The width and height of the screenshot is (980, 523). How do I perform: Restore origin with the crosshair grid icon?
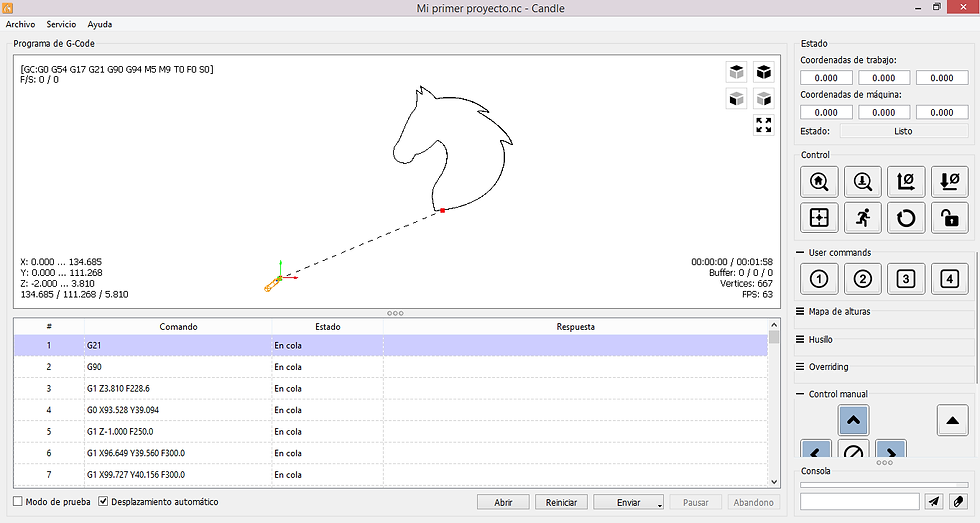pyautogui.click(x=819, y=217)
